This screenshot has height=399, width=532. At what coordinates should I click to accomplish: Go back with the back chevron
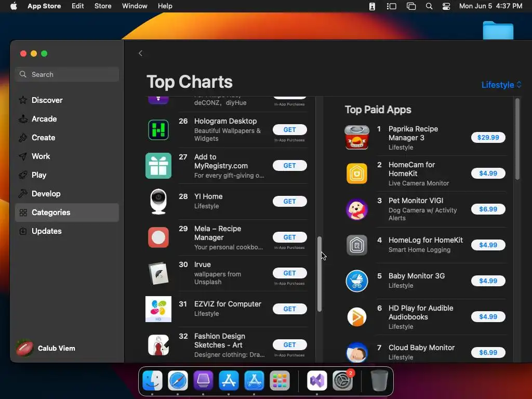(140, 54)
